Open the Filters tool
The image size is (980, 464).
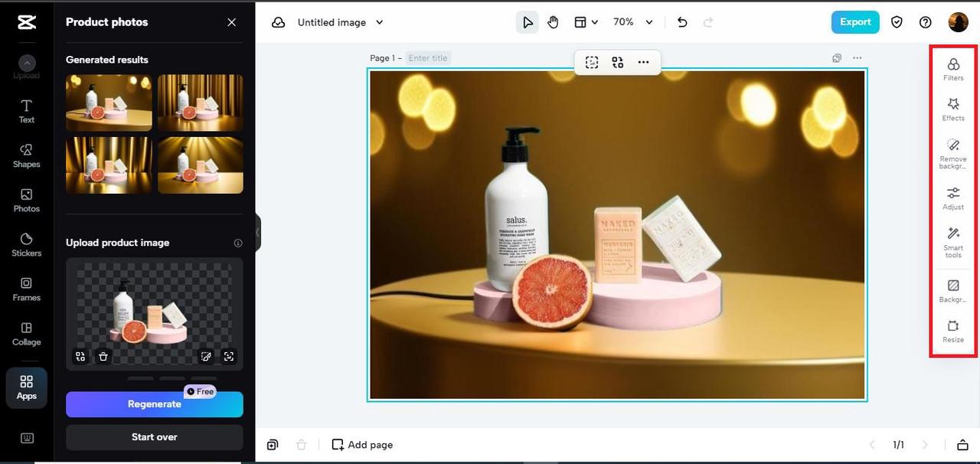953,69
